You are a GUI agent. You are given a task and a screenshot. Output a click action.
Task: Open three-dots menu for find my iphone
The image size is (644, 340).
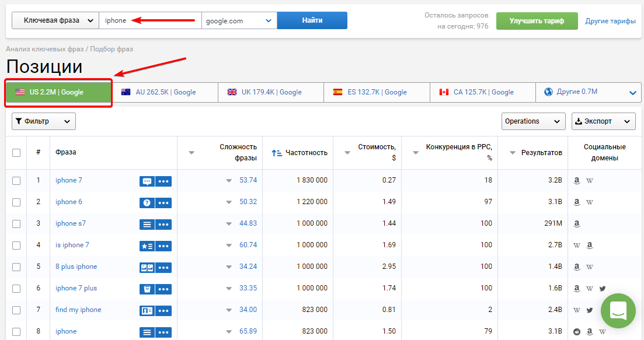point(163,311)
